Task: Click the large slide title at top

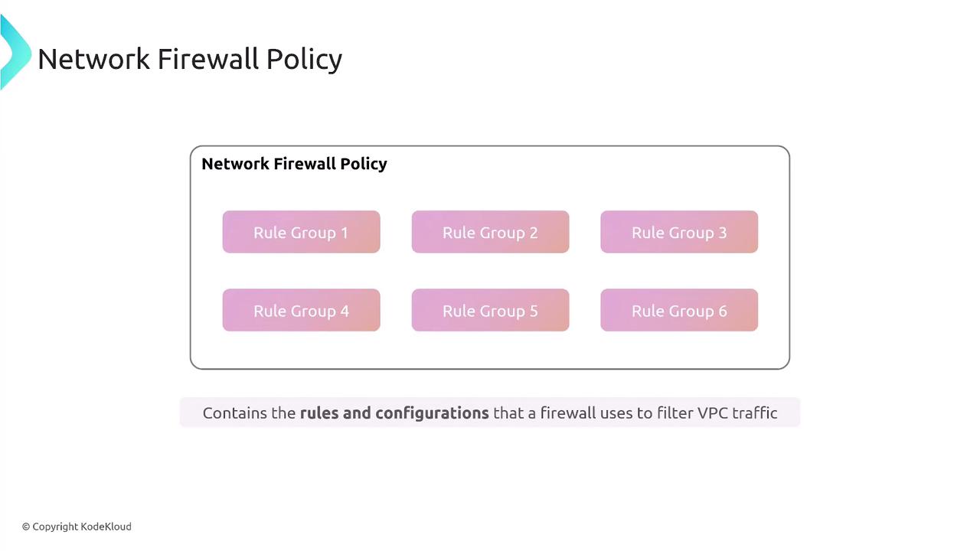Action: pyautogui.click(x=190, y=59)
